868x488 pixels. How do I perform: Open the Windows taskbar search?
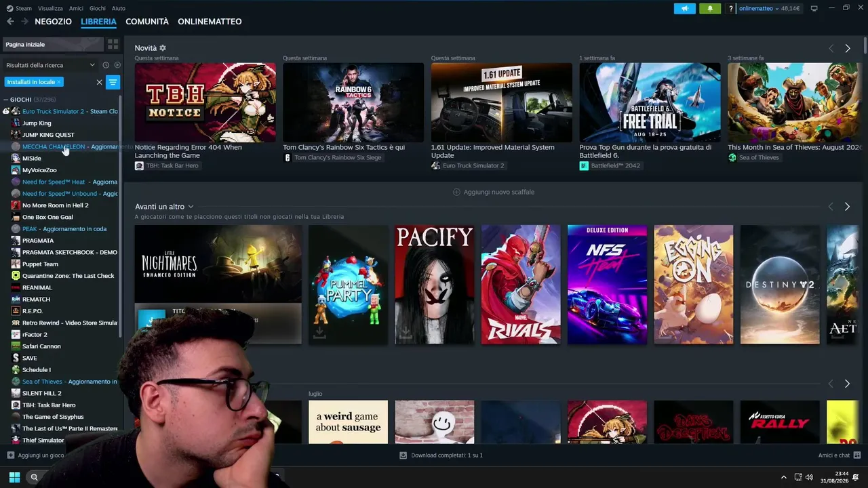[34, 477]
